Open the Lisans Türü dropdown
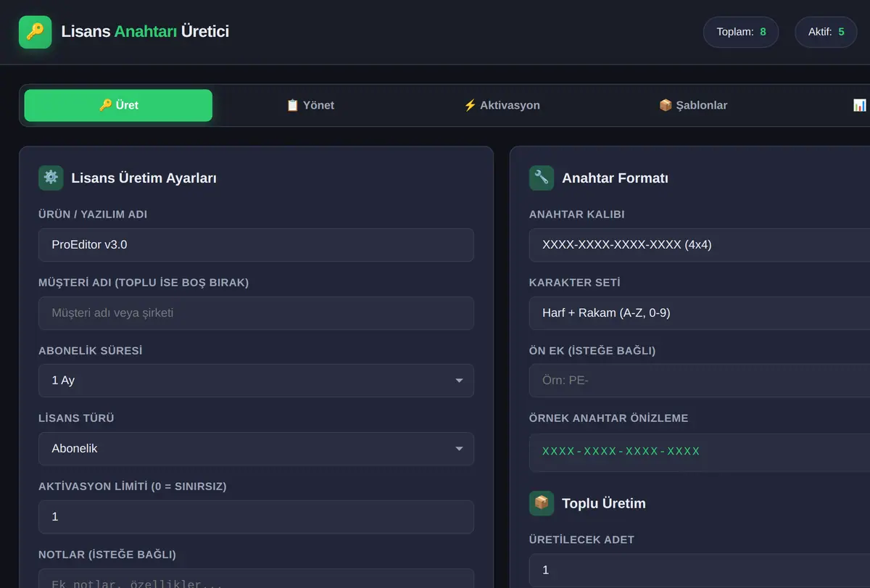 tap(256, 449)
